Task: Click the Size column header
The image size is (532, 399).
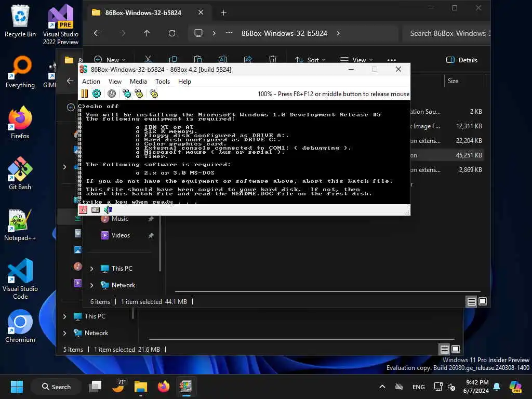Action: [x=465, y=81]
